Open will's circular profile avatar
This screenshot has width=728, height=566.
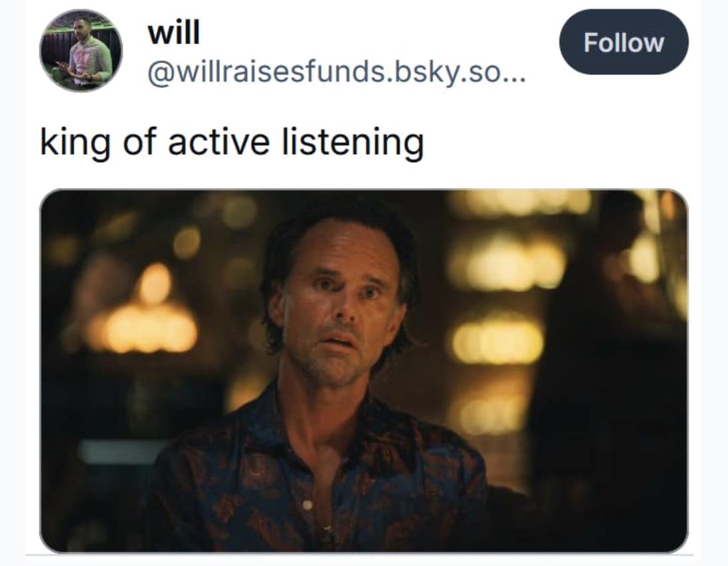(81, 50)
